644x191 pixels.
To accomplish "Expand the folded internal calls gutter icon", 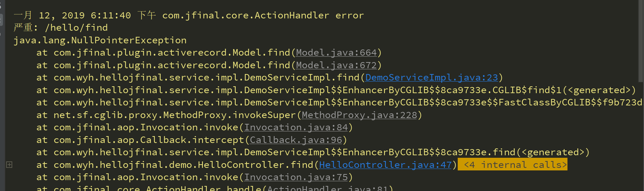I will point(9,165).
